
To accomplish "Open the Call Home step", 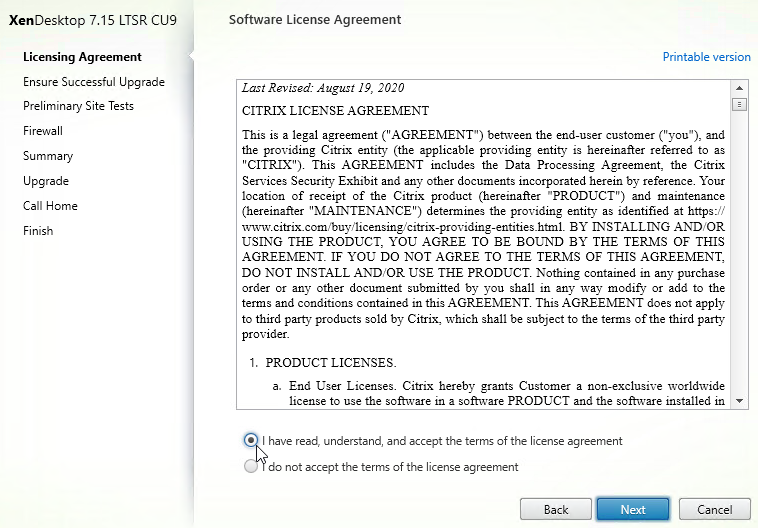I will point(50,206).
